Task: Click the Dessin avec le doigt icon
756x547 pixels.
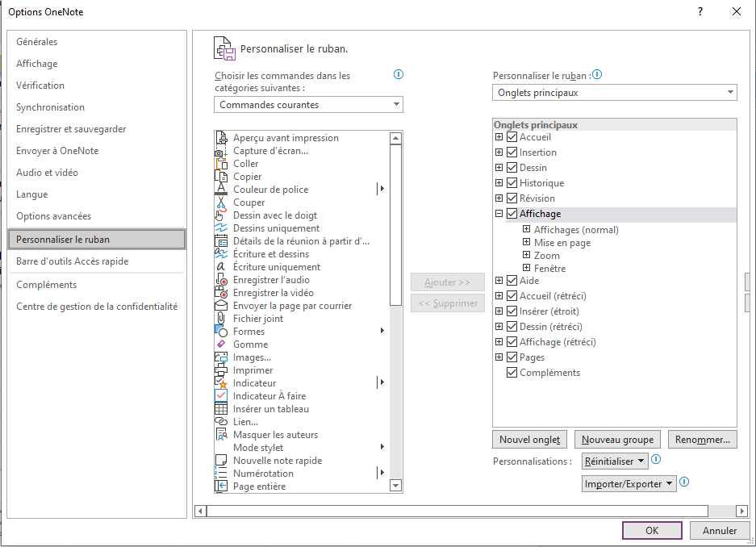Action: click(x=221, y=215)
